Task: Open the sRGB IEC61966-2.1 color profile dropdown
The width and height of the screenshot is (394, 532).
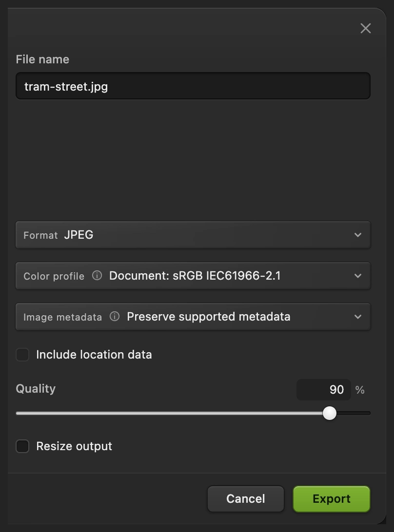Action: click(193, 276)
